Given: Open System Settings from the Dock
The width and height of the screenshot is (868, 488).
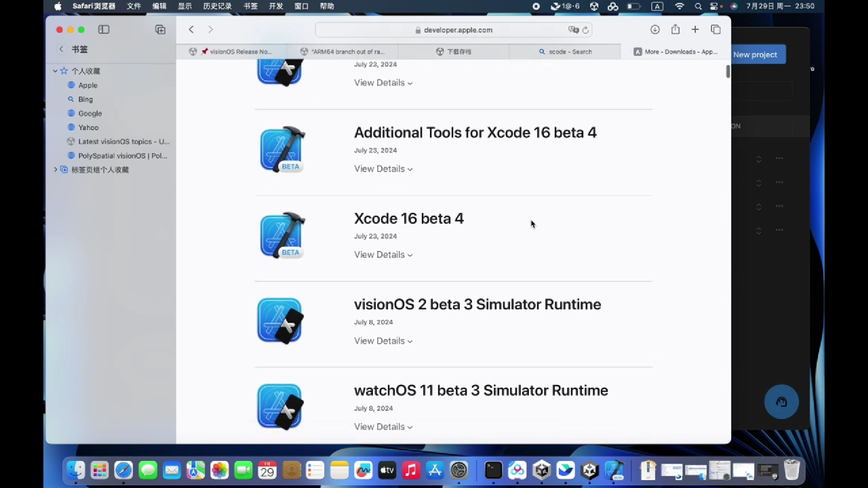Looking at the screenshot, I should (458, 470).
